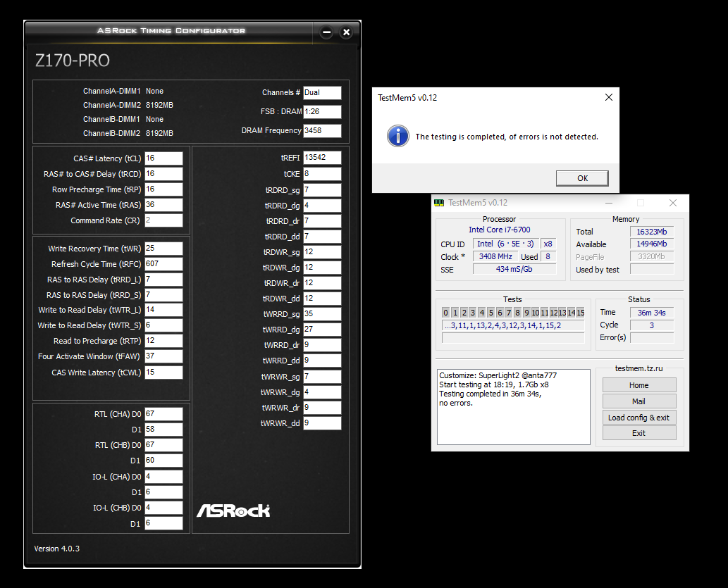Click the Intel Core i7-6700 processor name
Screen dimensions: 728x588
(x=499, y=230)
